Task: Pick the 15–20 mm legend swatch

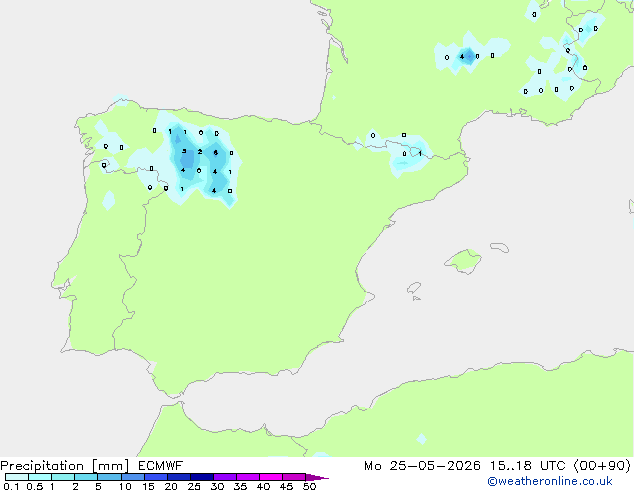Action: pyautogui.click(x=156, y=477)
